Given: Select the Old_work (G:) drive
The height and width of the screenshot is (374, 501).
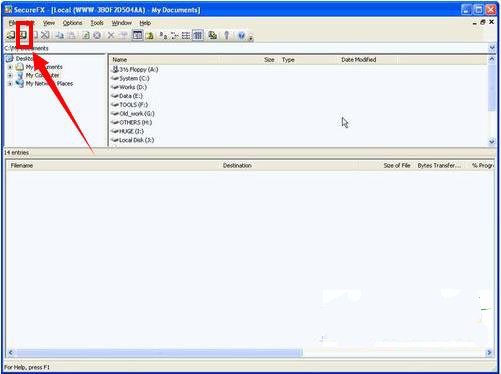Looking at the screenshot, I should coord(133,114).
